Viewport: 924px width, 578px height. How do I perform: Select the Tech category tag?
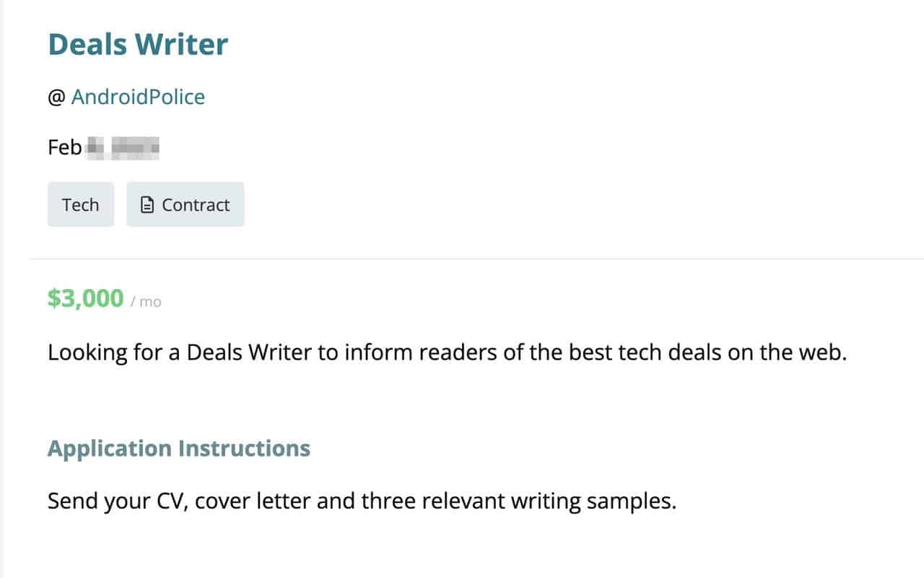click(x=81, y=204)
